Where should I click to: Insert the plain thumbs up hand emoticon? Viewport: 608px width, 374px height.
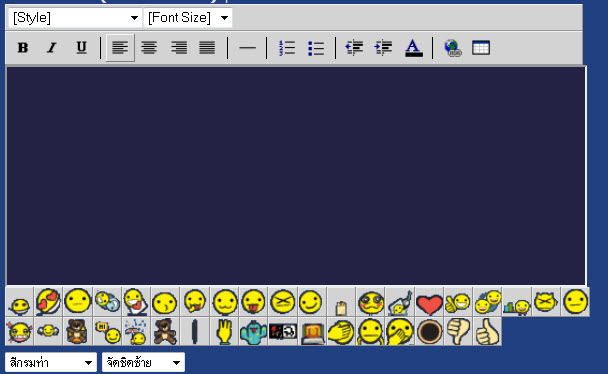pos(488,331)
